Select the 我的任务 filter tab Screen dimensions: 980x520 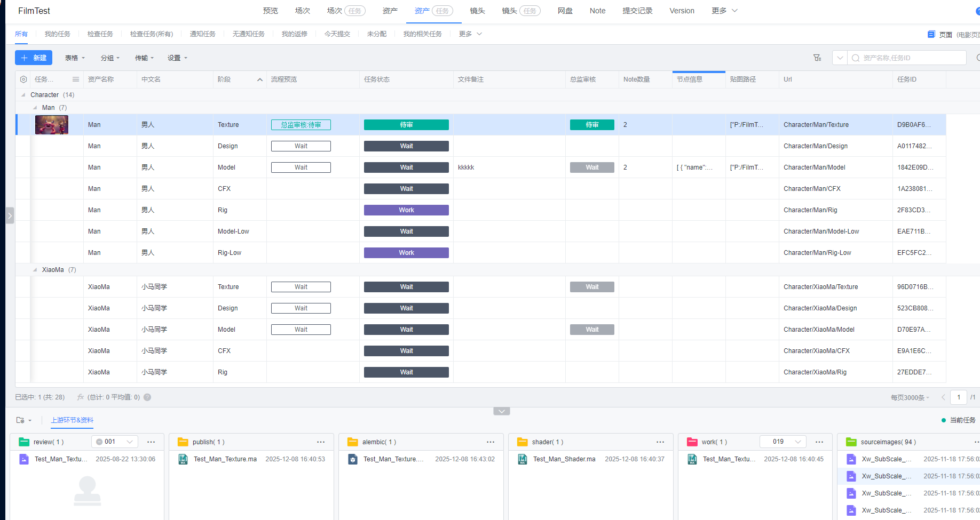click(x=58, y=34)
